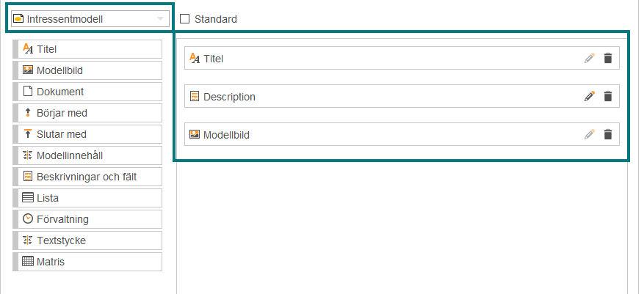644x294 pixels.
Task: Remove Modellbild row using trash icon
Action: pos(608,134)
